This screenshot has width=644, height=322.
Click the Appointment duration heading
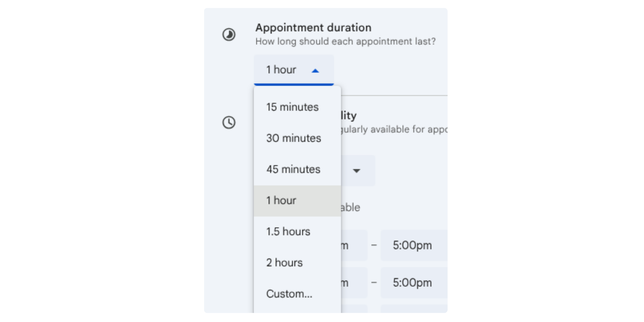(313, 27)
